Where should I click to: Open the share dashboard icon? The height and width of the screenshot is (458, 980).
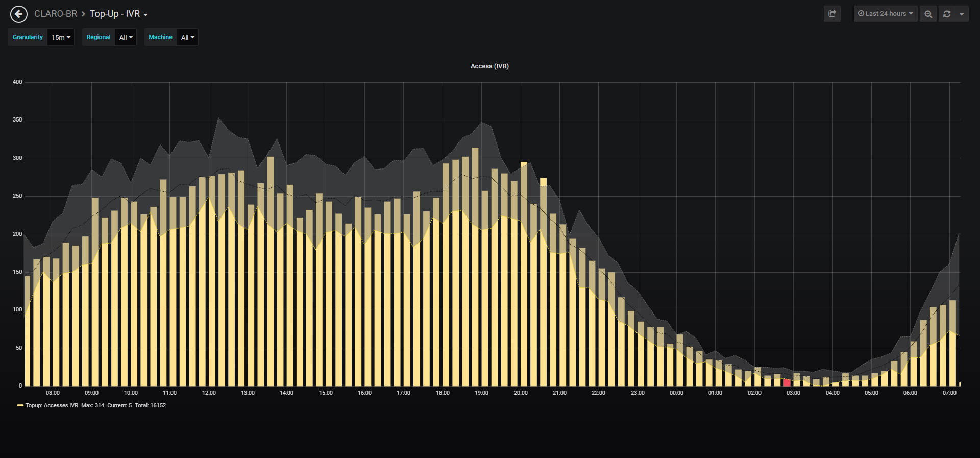click(x=832, y=14)
